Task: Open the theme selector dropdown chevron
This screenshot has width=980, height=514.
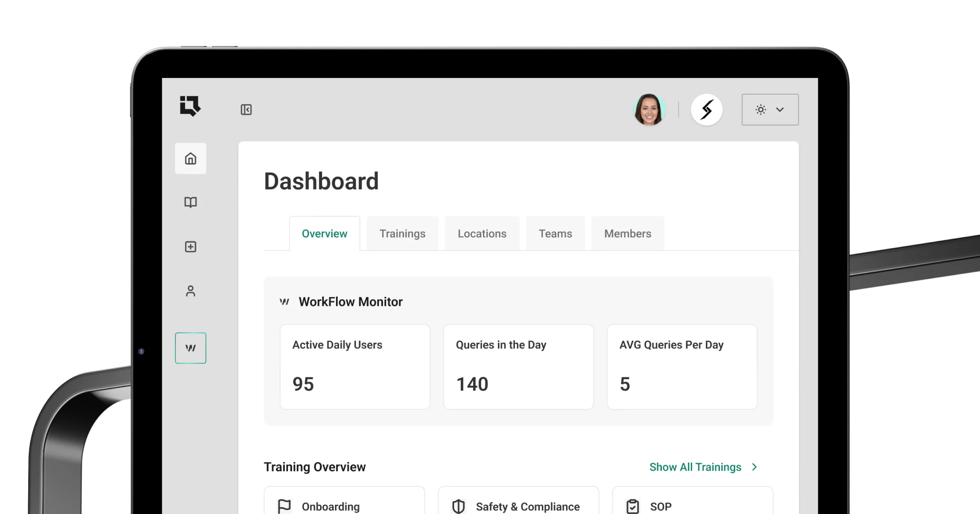Action: (781, 109)
